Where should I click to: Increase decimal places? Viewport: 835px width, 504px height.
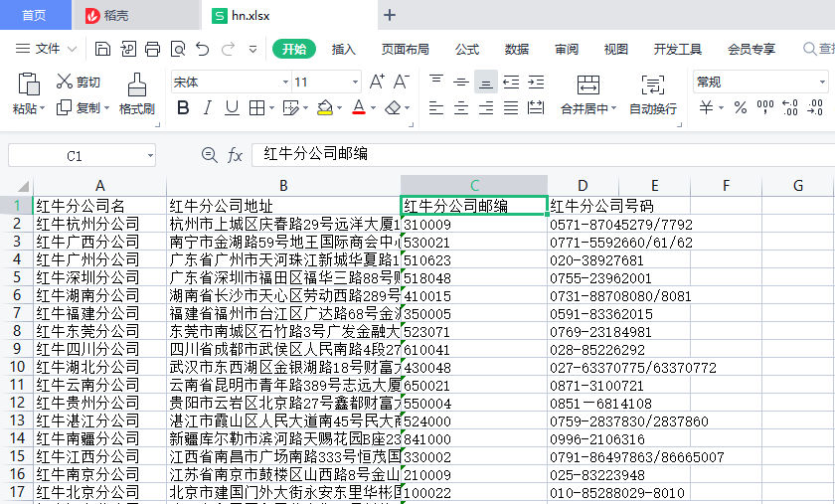point(789,107)
